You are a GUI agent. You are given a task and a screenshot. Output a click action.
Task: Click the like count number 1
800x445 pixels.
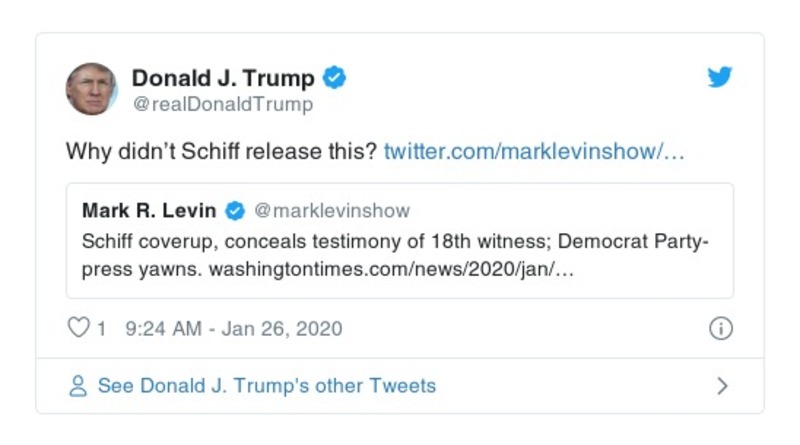click(x=101, y=328)
